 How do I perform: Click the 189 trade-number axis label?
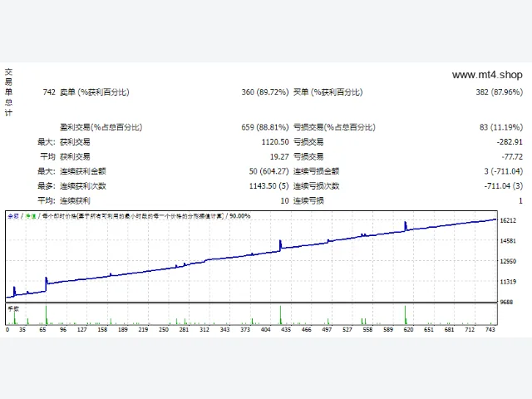123,329
